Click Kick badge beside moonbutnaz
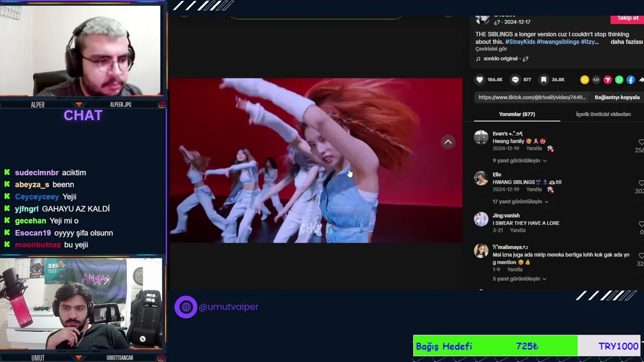644x362 pixels. coord(7,245)
